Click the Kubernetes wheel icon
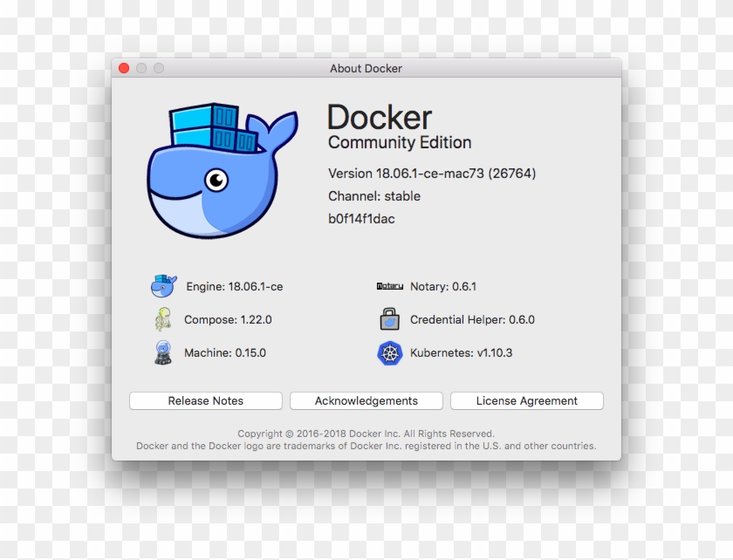 click(389, 353)
